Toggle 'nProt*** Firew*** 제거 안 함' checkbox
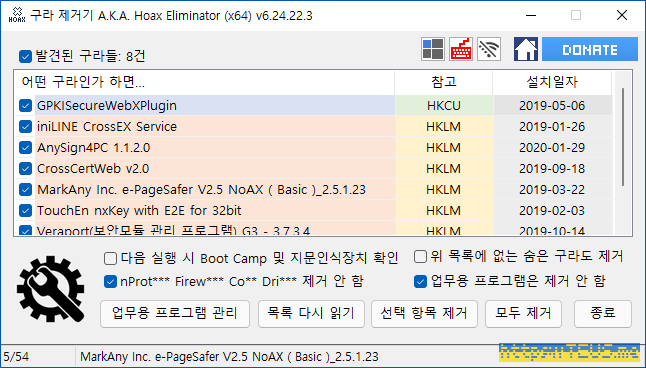The height and width of the screenshot is (368, 646). tap(110, 282)
